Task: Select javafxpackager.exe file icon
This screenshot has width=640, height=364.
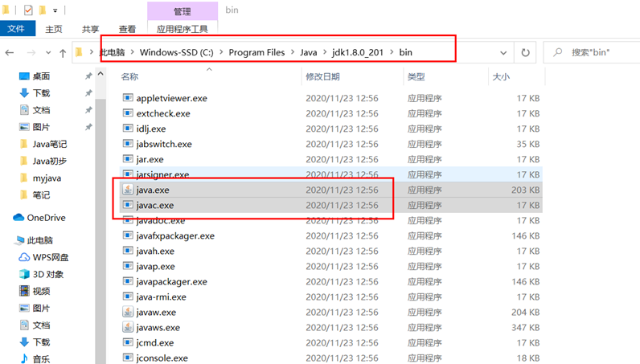Action: tap(128, 235)
